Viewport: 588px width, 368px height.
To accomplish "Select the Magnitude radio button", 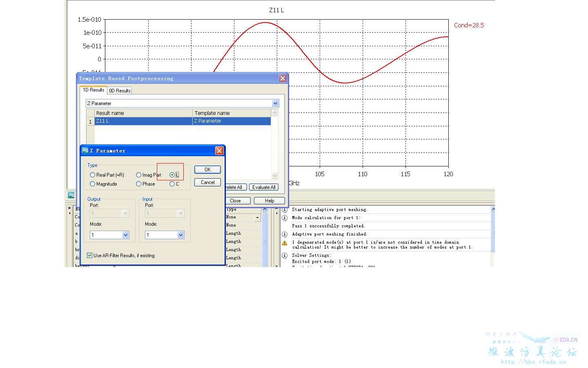I will [x=93, y=184].
